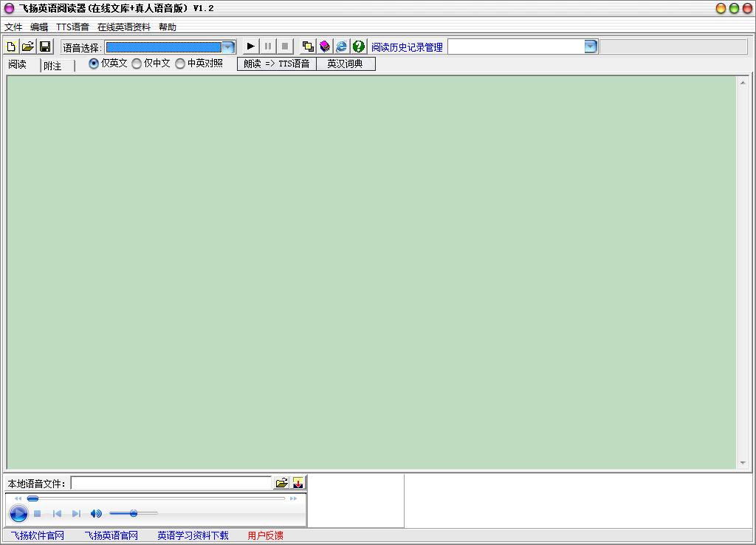Click the Save floppy disk icon
Image resolution: width=756 pixels, height=545 pixels.
45,47
